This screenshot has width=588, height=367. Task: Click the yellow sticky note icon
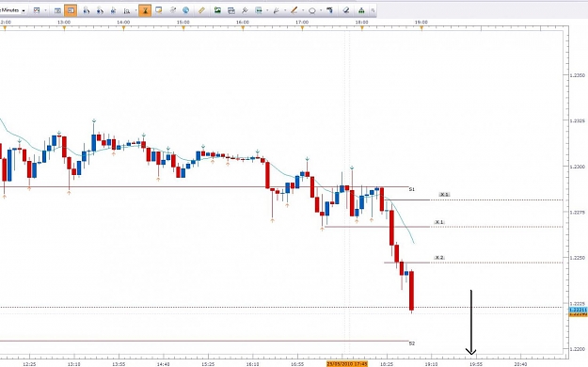point(159,10)
